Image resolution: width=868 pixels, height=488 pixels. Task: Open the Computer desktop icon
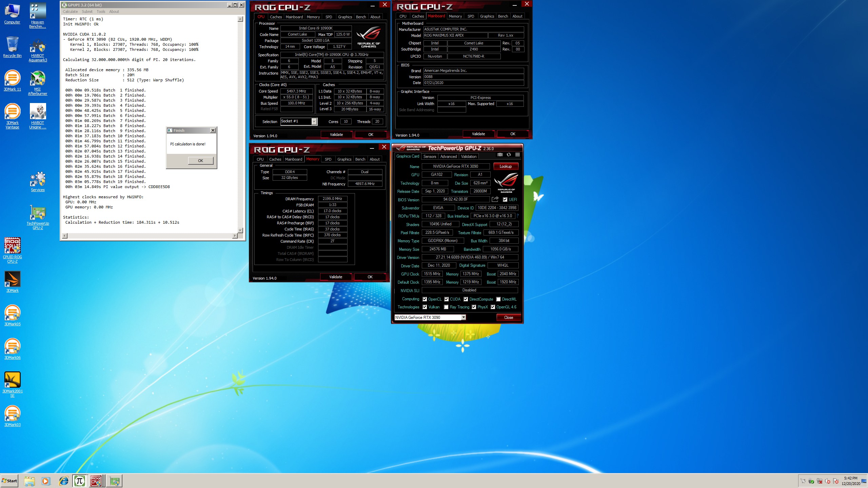[12, 14]
